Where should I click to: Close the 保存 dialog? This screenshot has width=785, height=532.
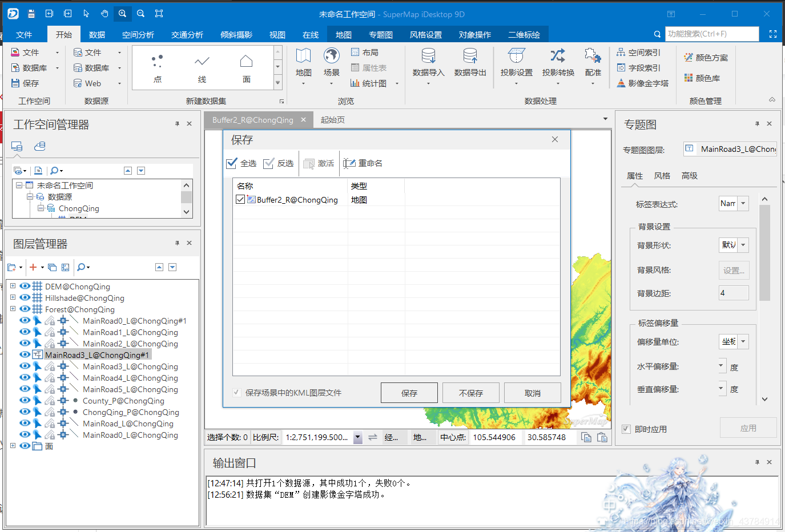coord(555,139)
